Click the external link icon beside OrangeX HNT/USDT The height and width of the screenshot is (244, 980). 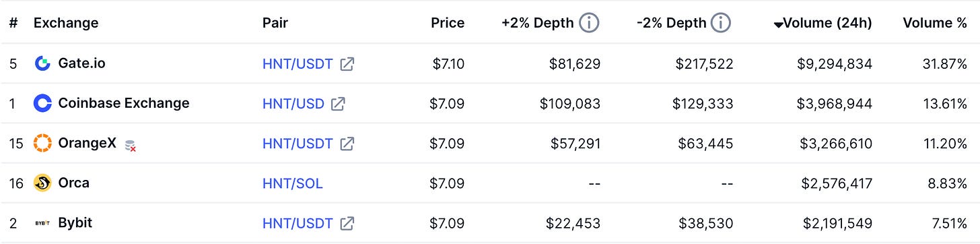[x=347, y=144]
